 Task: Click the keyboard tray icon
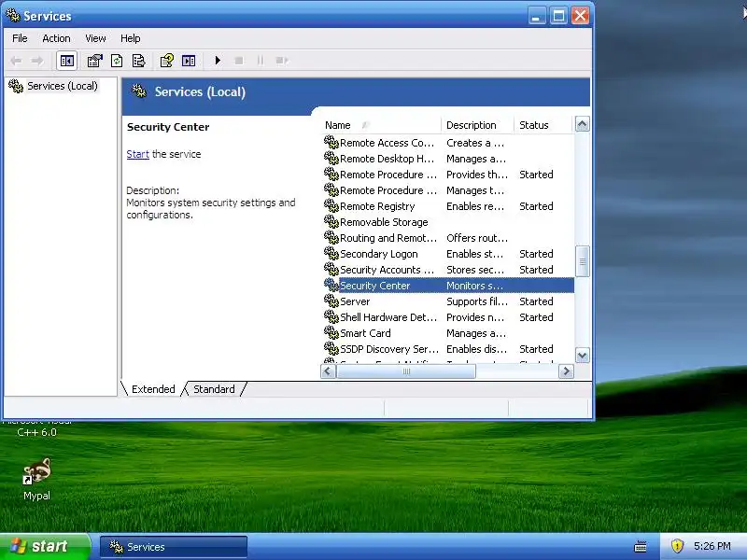641,546
